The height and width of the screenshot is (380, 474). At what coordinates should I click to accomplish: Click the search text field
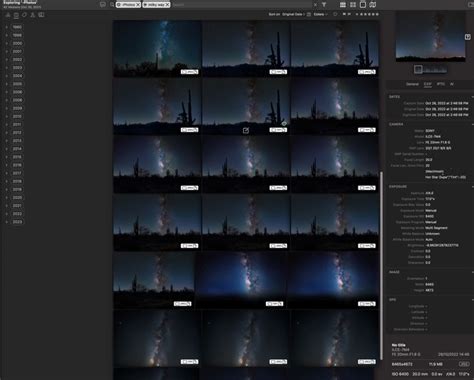242,5
